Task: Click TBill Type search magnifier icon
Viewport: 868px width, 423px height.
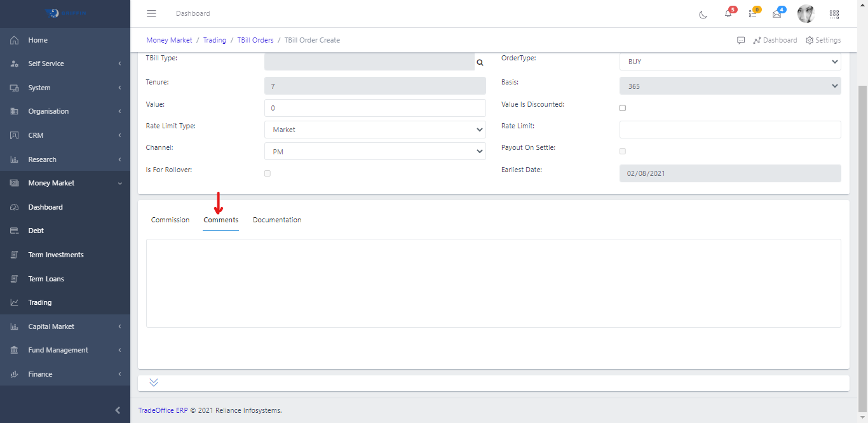Action: [480, 62]
